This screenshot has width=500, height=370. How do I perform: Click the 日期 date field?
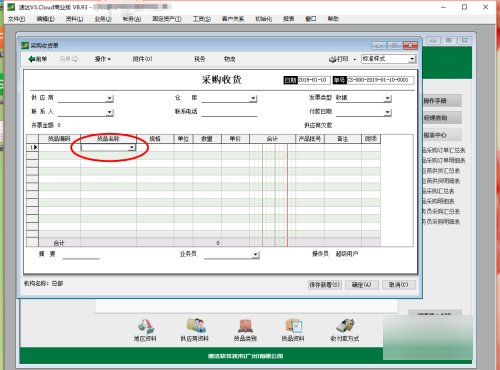click(313, 80)
